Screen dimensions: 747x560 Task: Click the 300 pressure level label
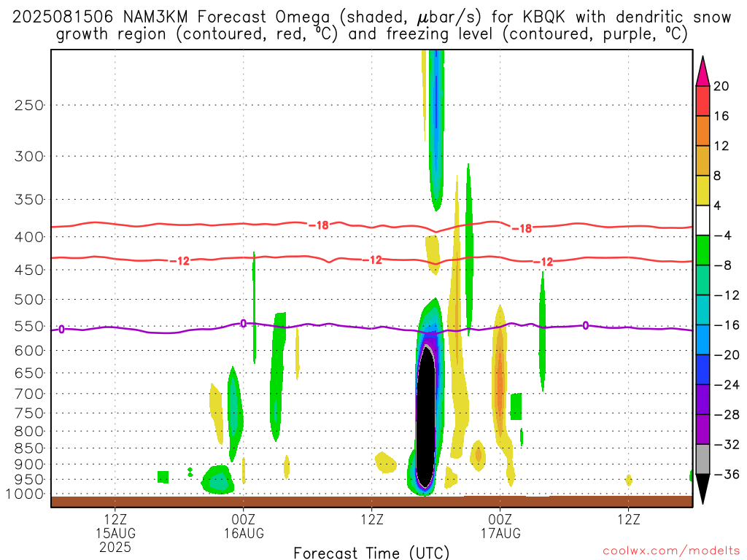tap(29, 156)
